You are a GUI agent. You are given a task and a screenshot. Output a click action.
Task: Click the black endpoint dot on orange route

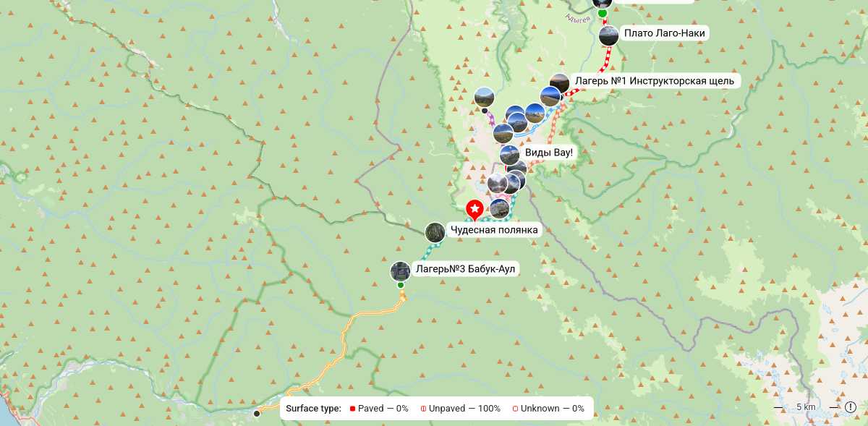(x=256, y=414)
